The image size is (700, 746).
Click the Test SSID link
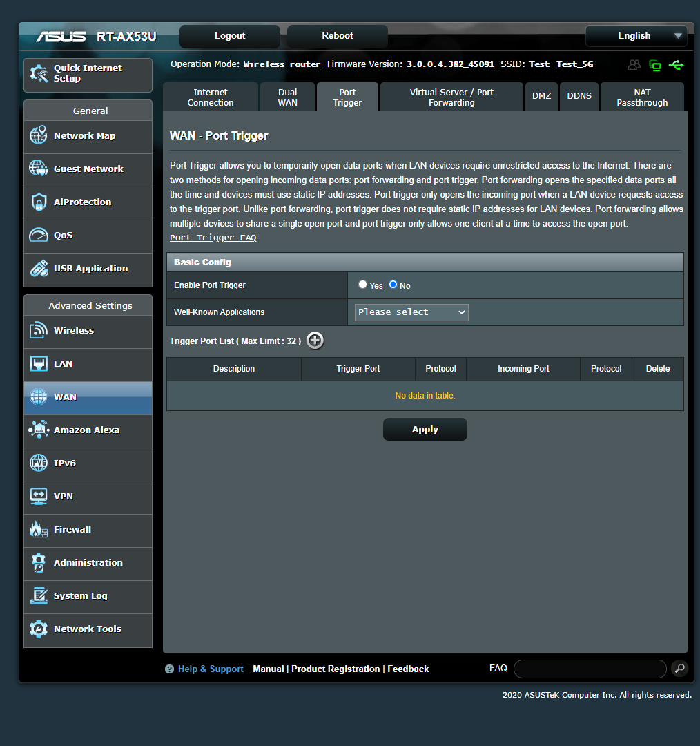point(538,64)
